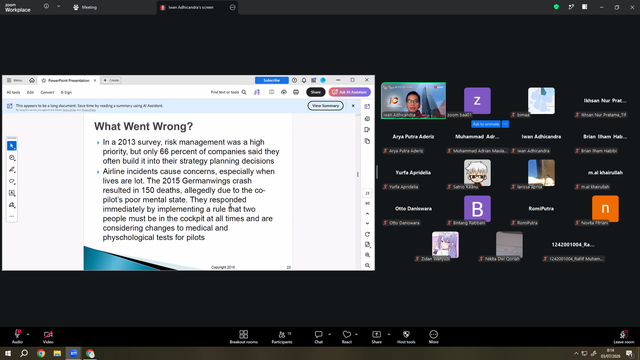Screen dimensions: 640x360
Task: Click the cloud upload icon in Acrobat toolbar
Action: click(x=284, y=92)
